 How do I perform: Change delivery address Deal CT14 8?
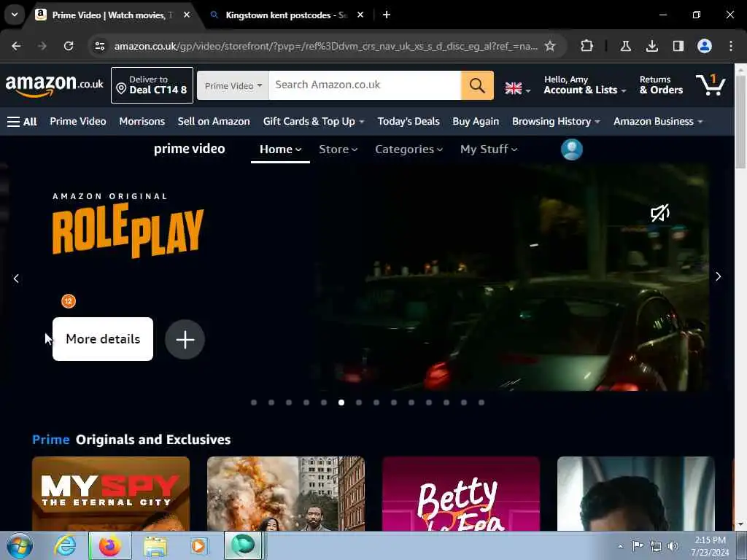coord(152,85)
